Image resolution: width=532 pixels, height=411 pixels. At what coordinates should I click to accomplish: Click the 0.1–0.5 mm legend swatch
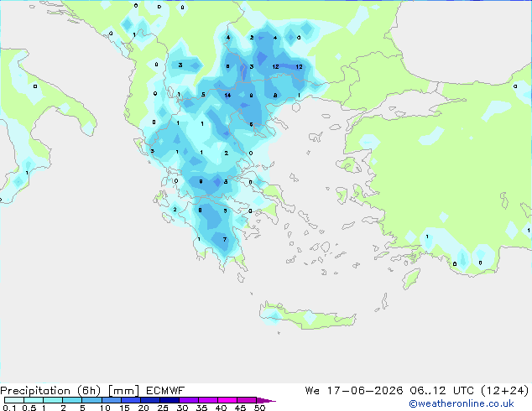point(14,400)
